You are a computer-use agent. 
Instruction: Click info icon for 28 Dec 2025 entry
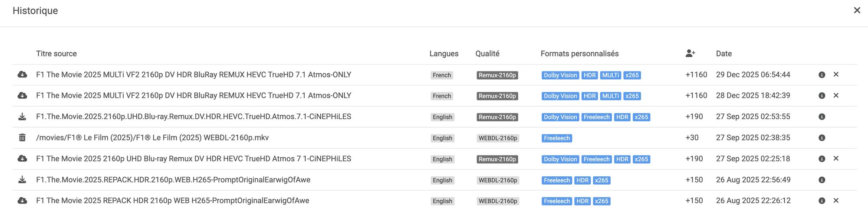tap(822, 96)
